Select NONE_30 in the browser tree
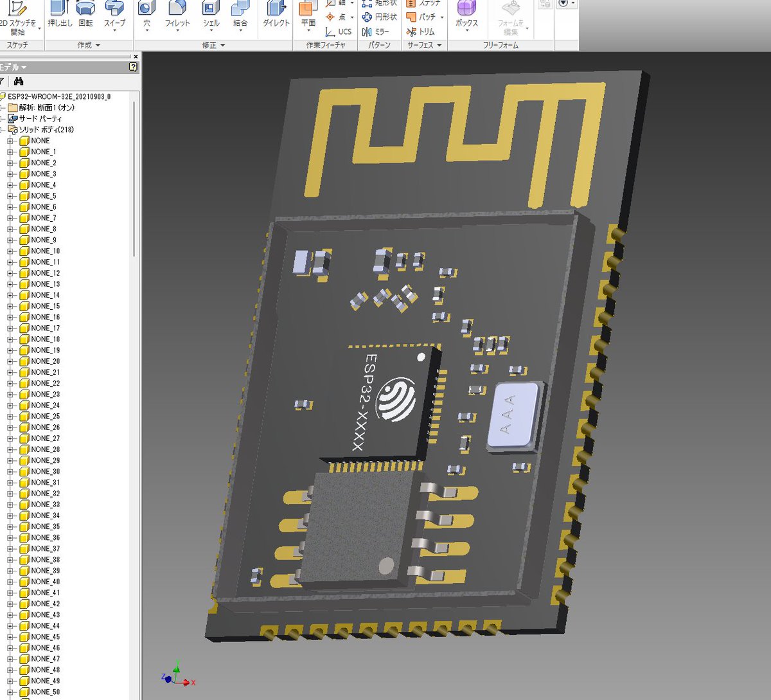The image size is (771, 700). pos(45,472)
